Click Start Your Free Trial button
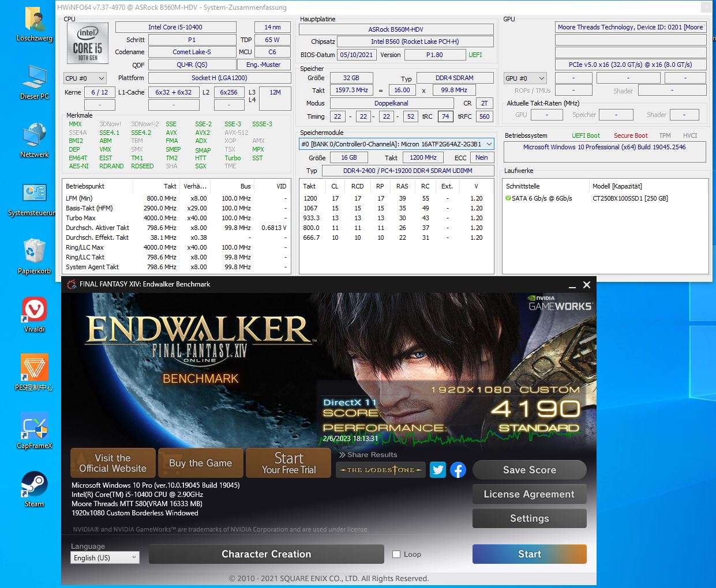The height and width of the screenshot is (588, 716). pyautogui.click(x=288, y=463)
